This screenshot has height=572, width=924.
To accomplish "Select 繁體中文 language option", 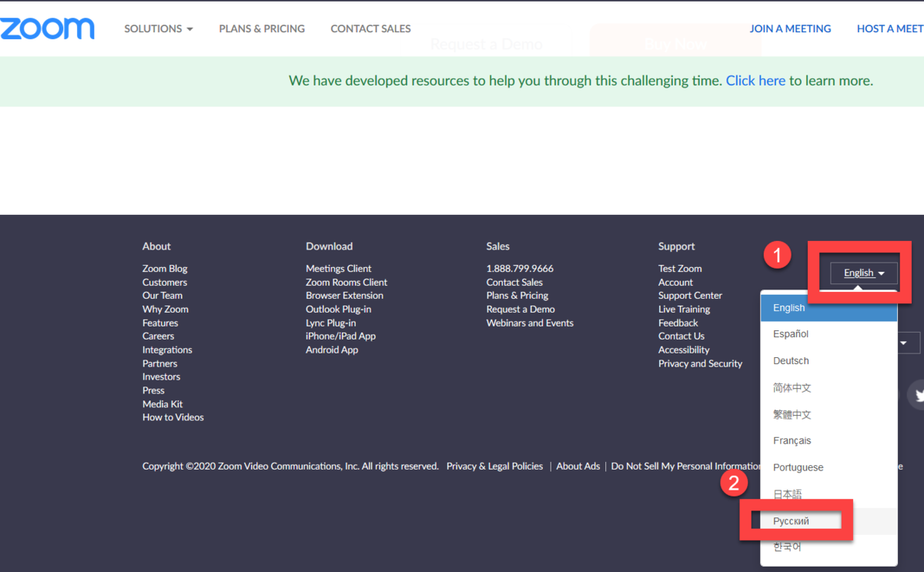I will (x=829, y=414).
